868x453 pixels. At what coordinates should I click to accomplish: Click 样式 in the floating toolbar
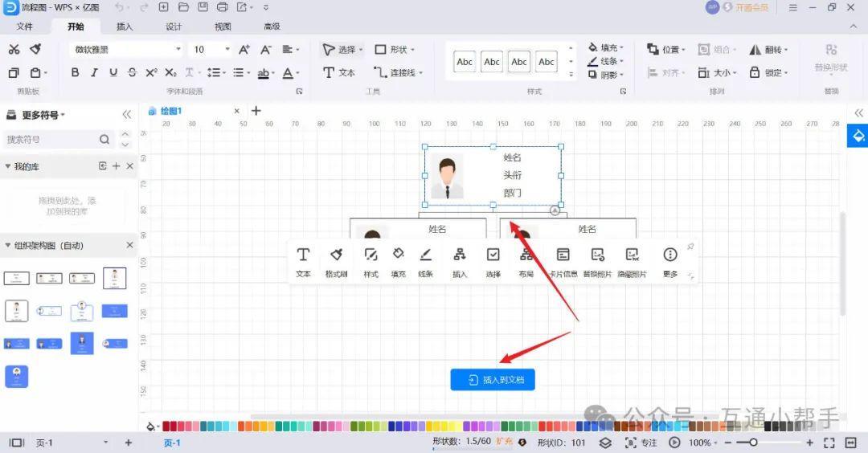(371, 262)
